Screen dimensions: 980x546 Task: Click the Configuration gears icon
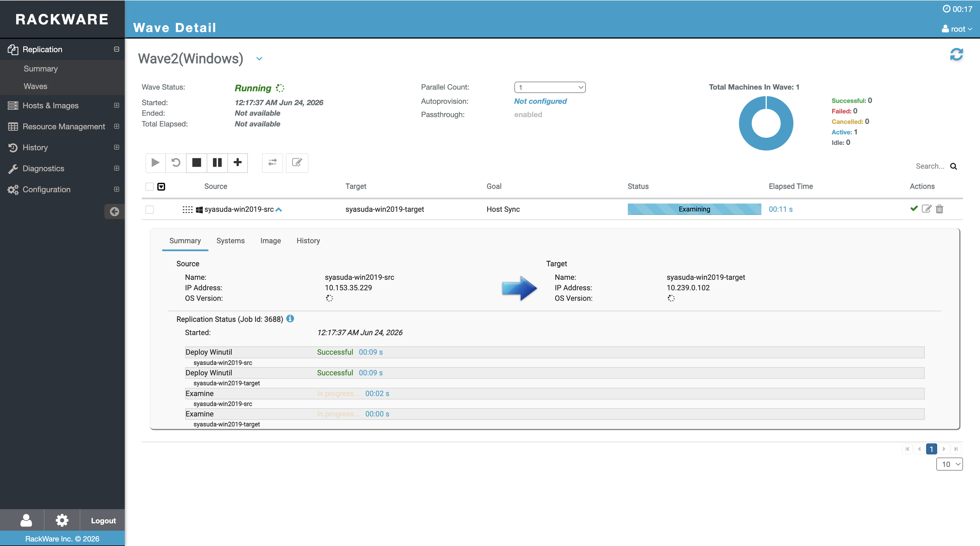point(13,189)
